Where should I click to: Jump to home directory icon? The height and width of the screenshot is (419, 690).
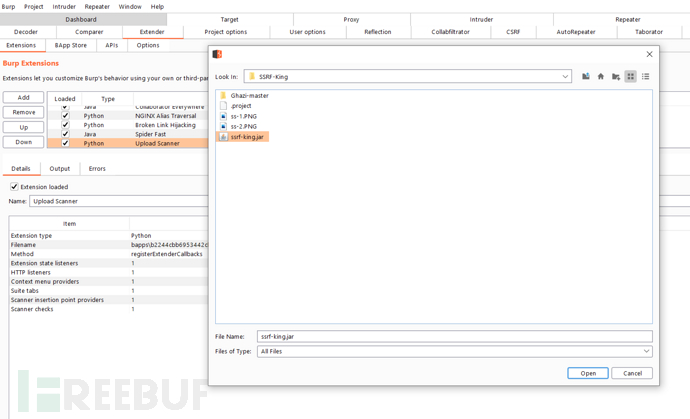pos(601,77)
